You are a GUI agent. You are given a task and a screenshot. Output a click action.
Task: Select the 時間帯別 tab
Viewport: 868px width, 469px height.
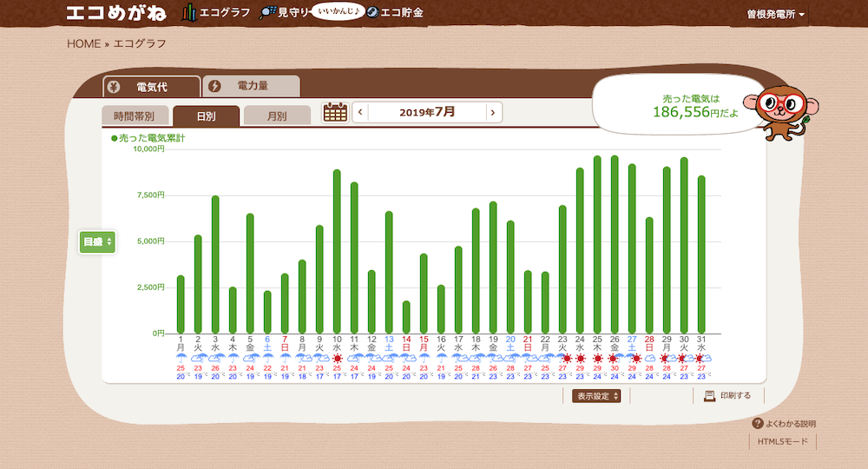pos(134,116)
